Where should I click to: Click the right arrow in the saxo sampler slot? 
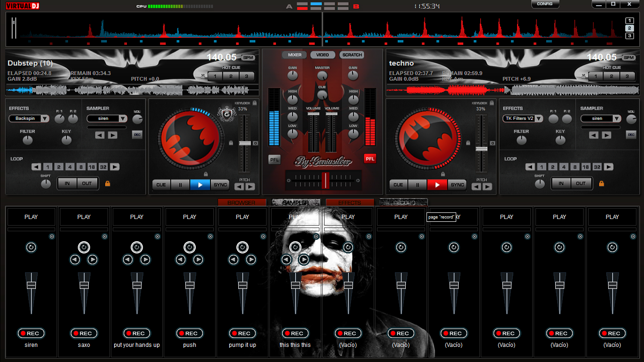pos(92,259)
